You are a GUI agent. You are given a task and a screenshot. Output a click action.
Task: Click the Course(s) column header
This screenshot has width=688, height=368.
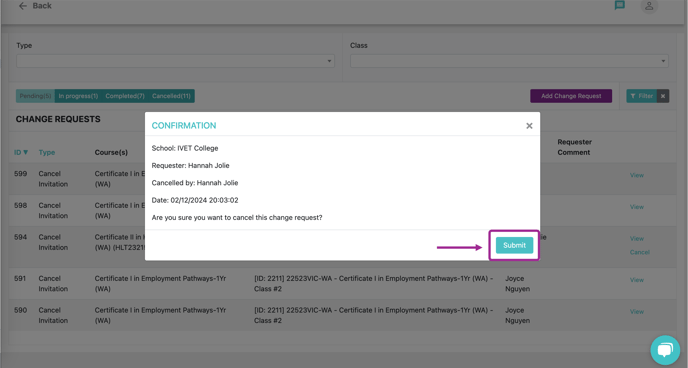(x=111, y=152)
